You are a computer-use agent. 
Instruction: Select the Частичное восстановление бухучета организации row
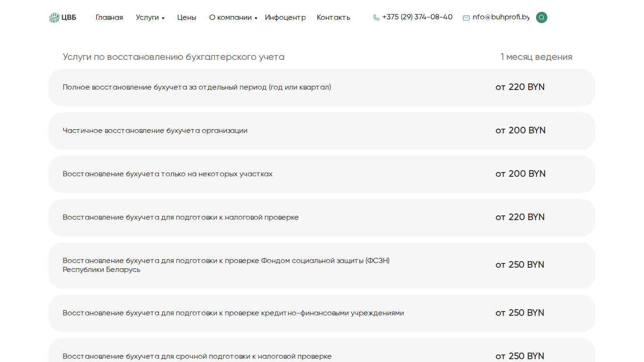(322, 131)
